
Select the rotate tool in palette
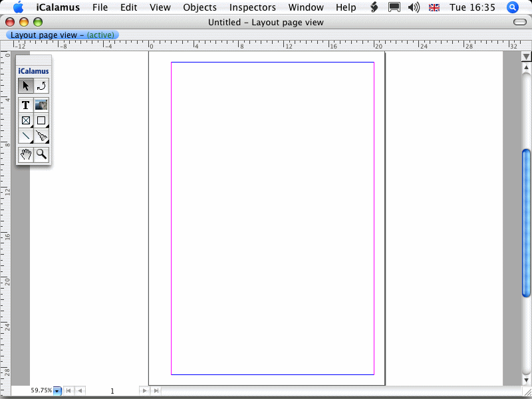coord(41,86)
